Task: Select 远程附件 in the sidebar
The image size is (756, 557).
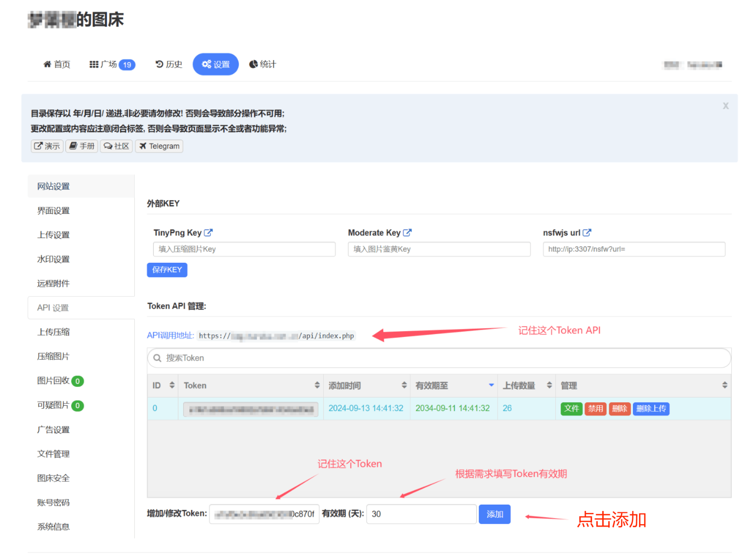Action: pos(81,284)
